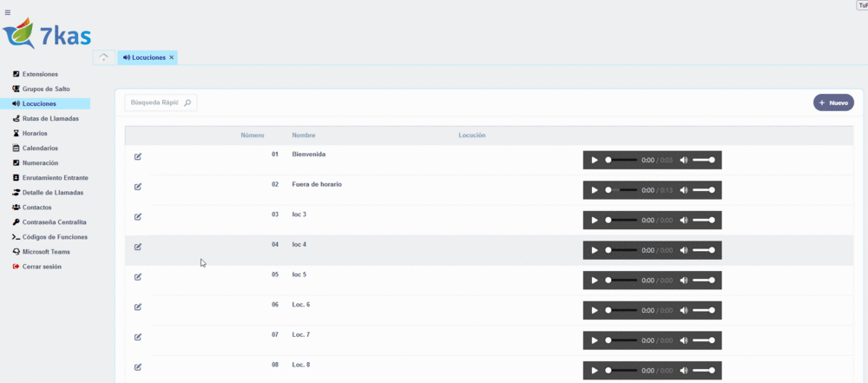Click the Búsqueda Rápida search field
The height and width of the screenshot is (383, 868).
coord(154,102)
